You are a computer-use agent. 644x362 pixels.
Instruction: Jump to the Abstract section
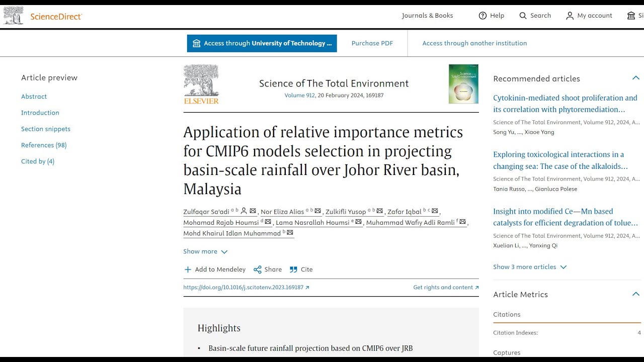coord(34,97)
